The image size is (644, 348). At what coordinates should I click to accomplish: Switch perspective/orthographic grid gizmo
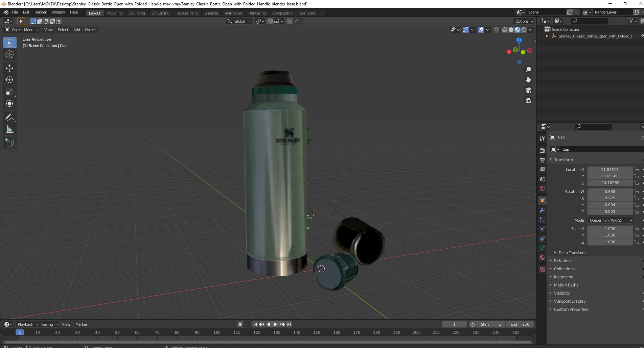(x=528, y=101)
